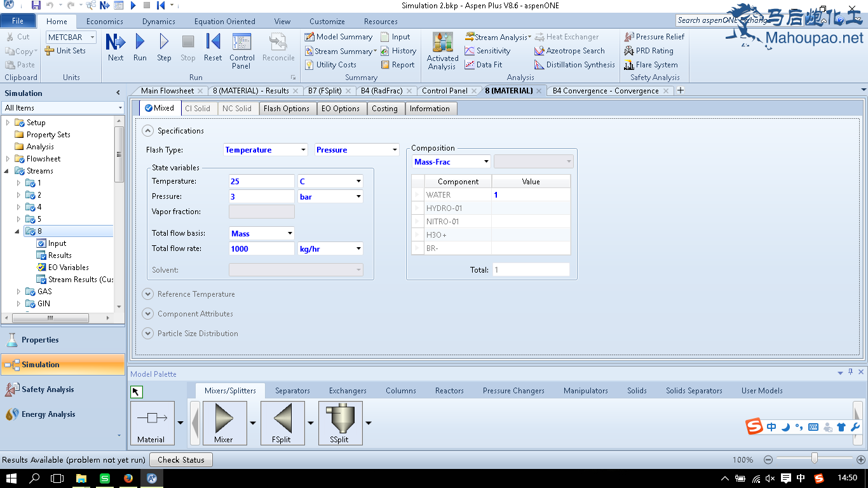
Task: Open Flare System
Action: (x=651, y=65)
